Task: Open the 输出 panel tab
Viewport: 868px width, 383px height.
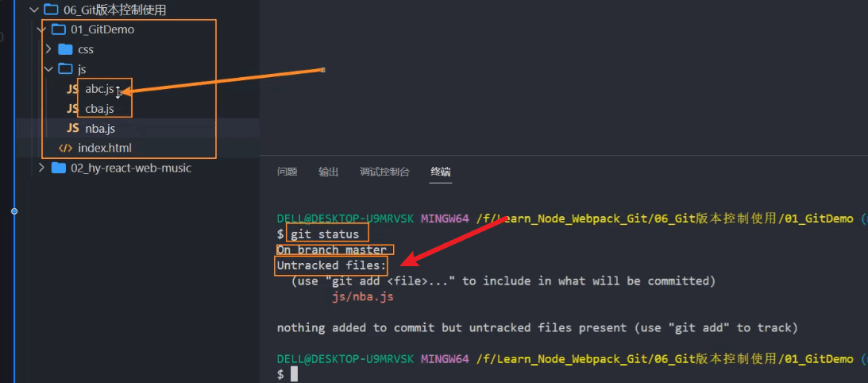Action: pos(328,172)
